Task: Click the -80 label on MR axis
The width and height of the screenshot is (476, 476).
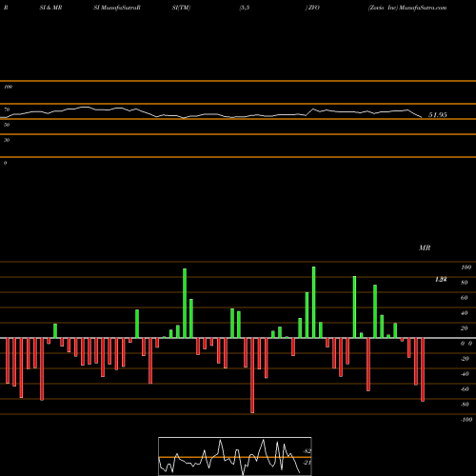Action: pos(465,405)
